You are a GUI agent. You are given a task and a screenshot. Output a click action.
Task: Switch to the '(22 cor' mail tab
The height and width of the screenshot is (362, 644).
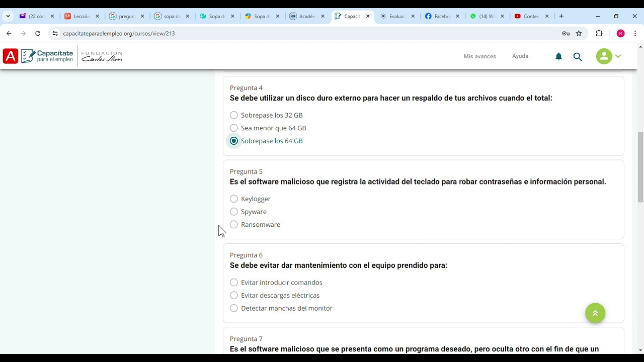tap(37, 16)
